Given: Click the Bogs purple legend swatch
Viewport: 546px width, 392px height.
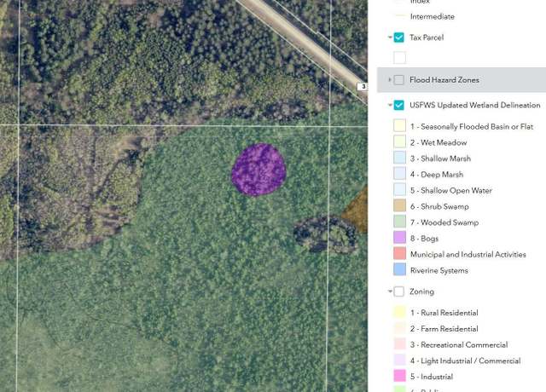Looking at the screenshot, I should coord(399,239).
